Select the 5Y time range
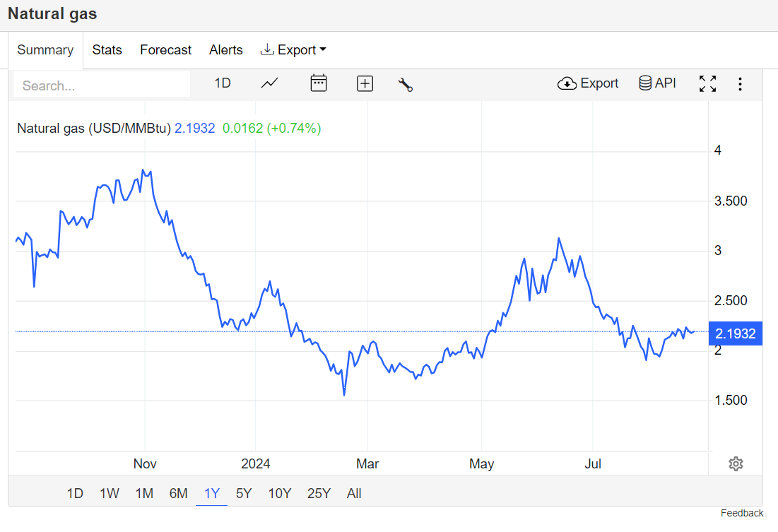Image resolution: width=778 pixels, height=532 pixels. coord(244,494)
